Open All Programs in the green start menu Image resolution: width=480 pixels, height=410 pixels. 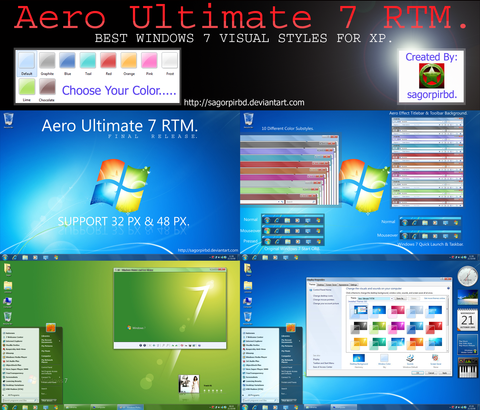(x=13, y=395)
